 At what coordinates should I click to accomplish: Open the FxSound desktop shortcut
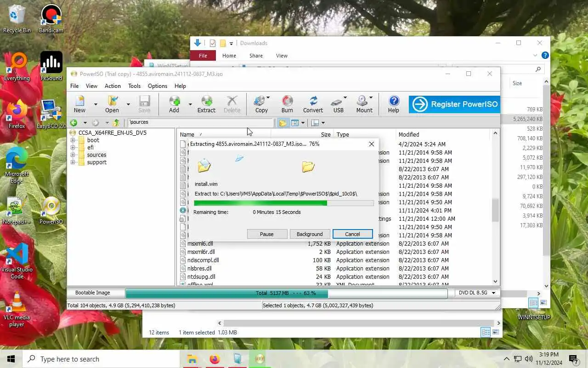(x=51, y=67)
